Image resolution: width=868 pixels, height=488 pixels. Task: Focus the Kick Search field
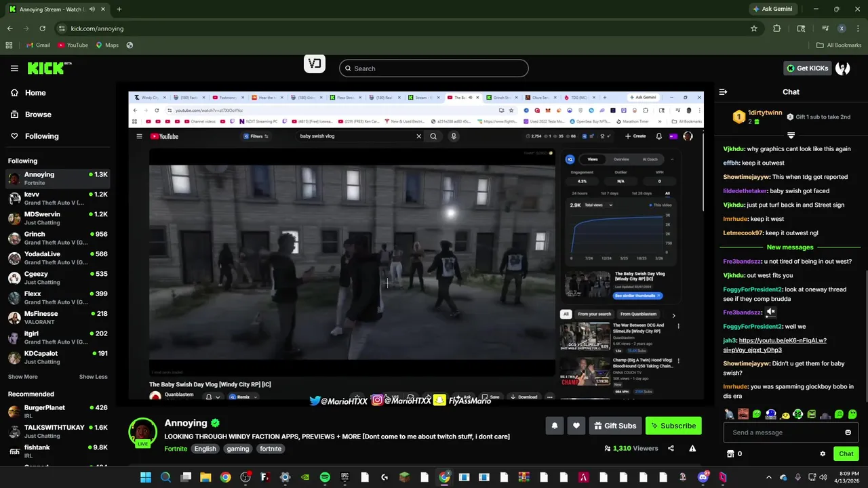pyautogui.click(x=434, y=68)
